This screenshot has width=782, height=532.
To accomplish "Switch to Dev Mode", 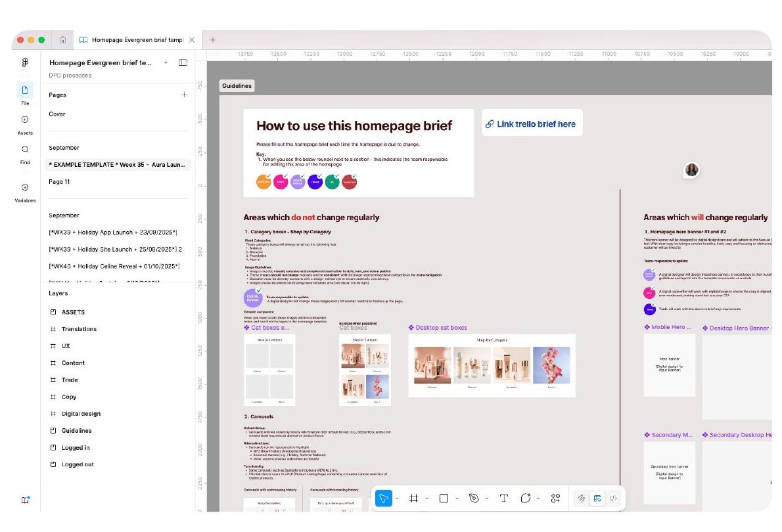I will click(613, 498).
